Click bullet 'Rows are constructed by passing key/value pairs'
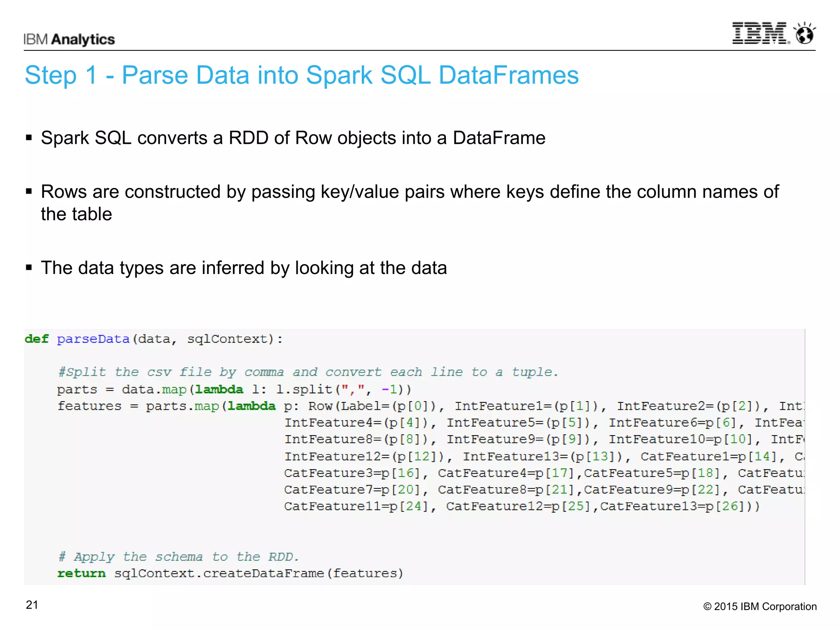This screenshot has width=840, height=630. [409, 203]
